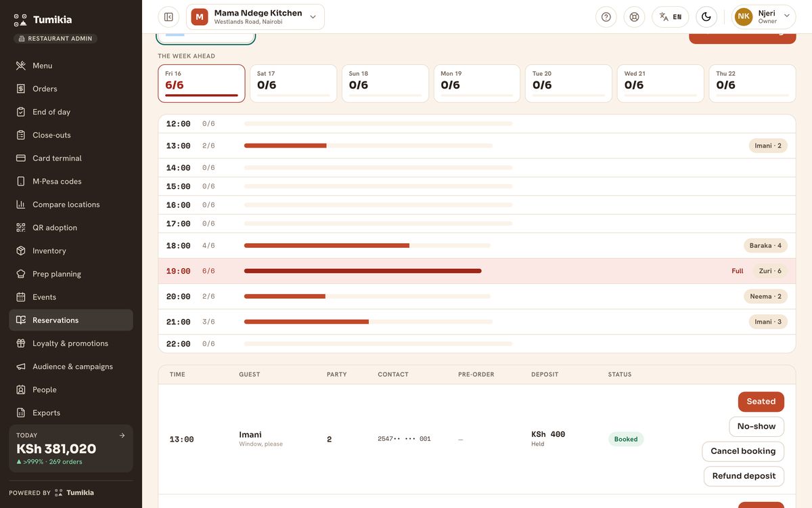Click the Baraka · 4 guest chip
This screenshot has height=508, width=812.
(x=765, y=246)
